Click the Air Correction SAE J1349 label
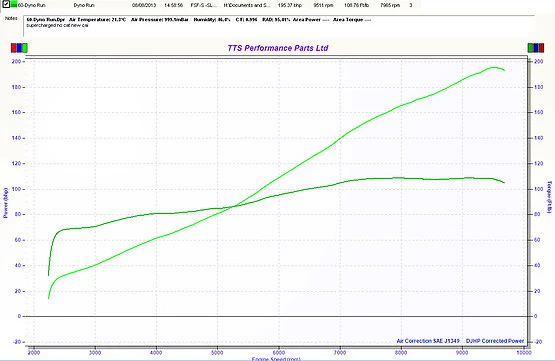This screenshot has height=361, width=555. pyautogui.click(x=428, y=341)
